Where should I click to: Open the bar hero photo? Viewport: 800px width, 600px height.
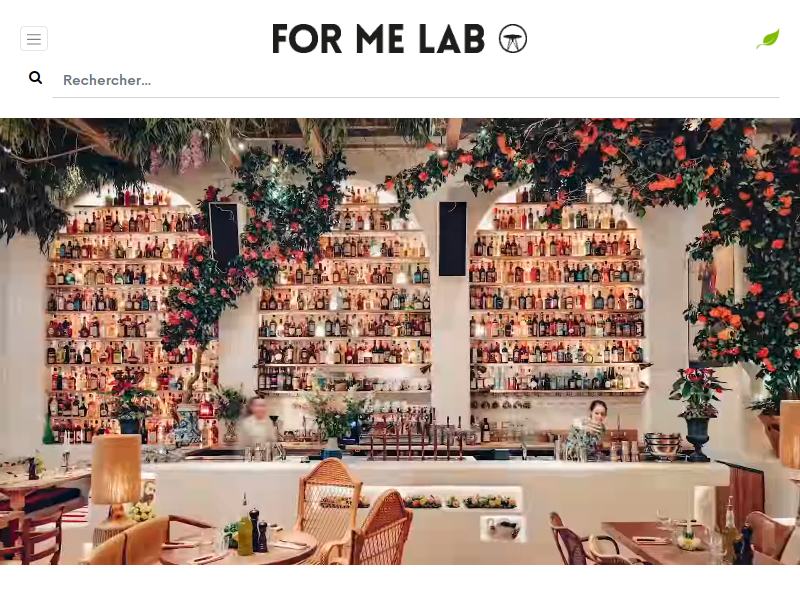tap(400, 341)
